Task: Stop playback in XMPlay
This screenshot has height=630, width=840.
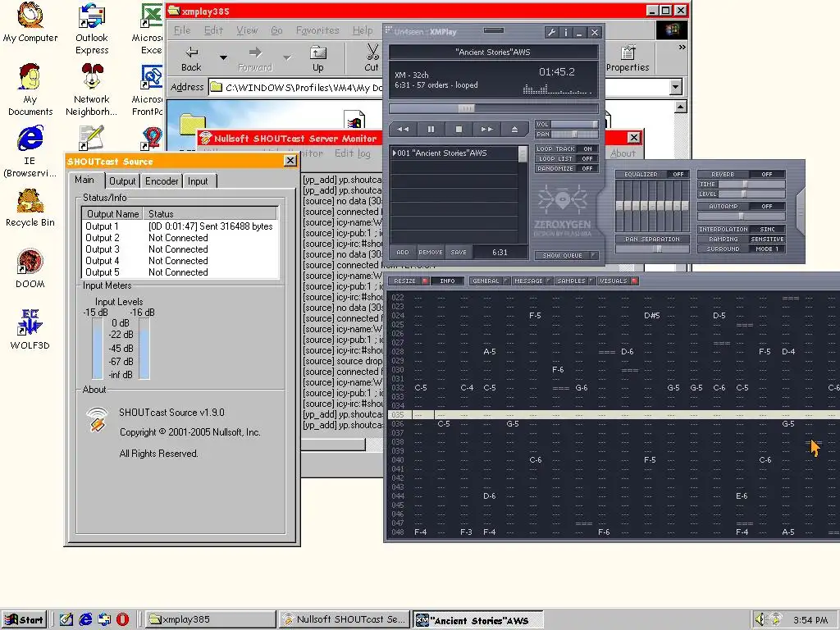Action: pyautogui.click(x=459, y=129)
